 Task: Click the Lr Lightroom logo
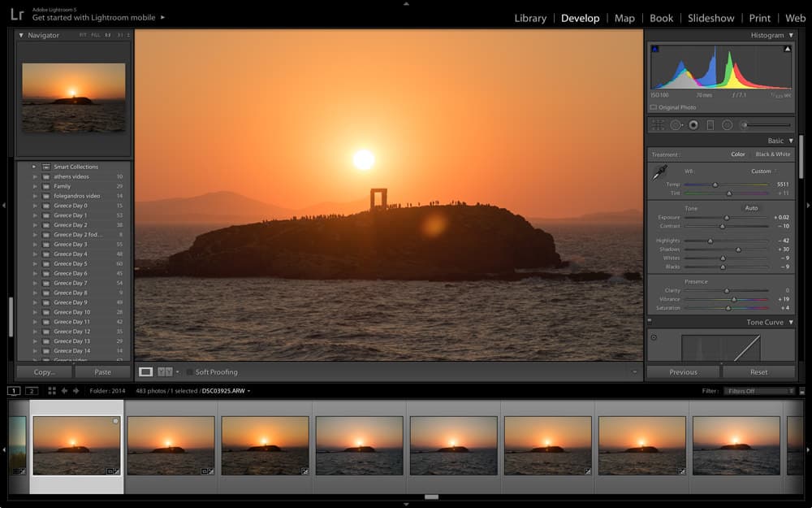pyautogui.click(x=17, y=14)
